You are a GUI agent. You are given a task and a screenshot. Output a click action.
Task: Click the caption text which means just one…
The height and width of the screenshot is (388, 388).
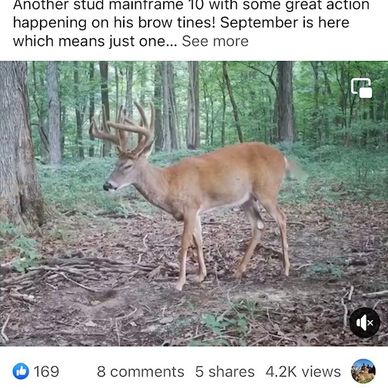tap(95, 41)
